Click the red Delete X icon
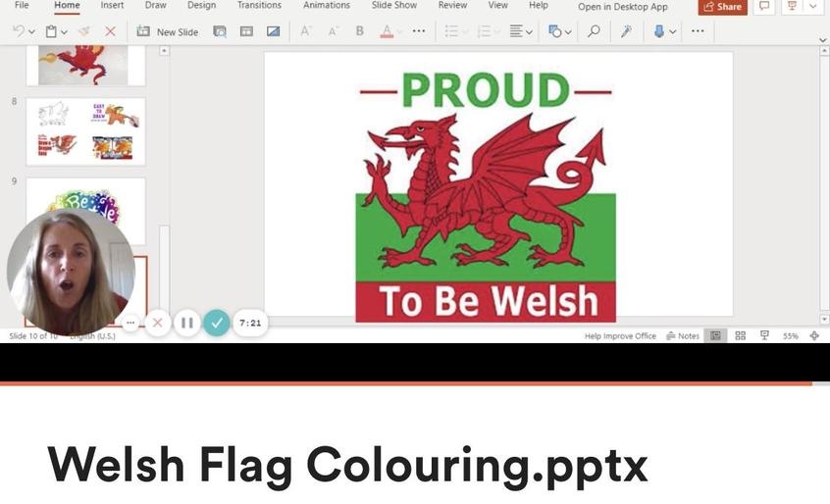 (x=110, y=31)
